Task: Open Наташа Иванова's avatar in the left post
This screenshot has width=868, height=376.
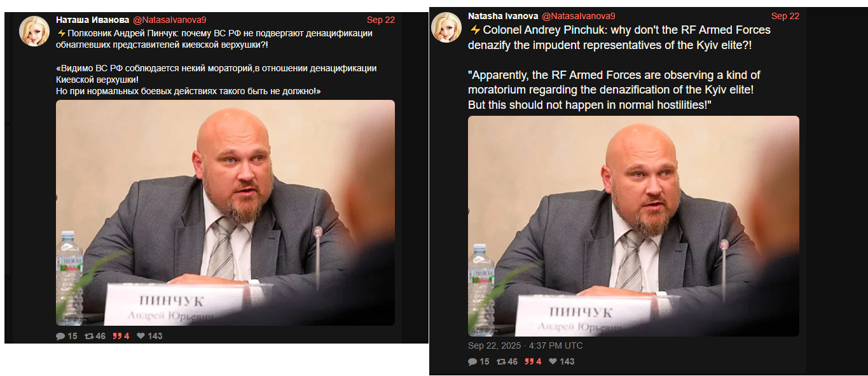Action: click(34, 31)
